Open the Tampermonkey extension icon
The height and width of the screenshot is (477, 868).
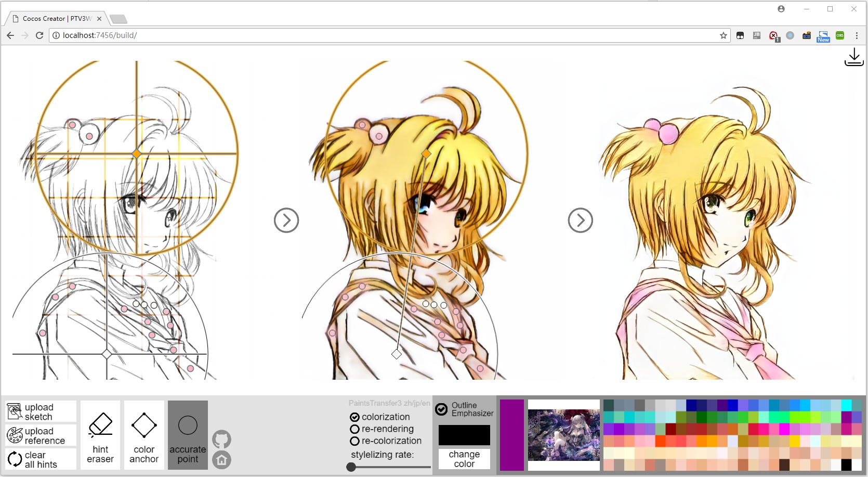pyautogui.click(x=740, y=35)
